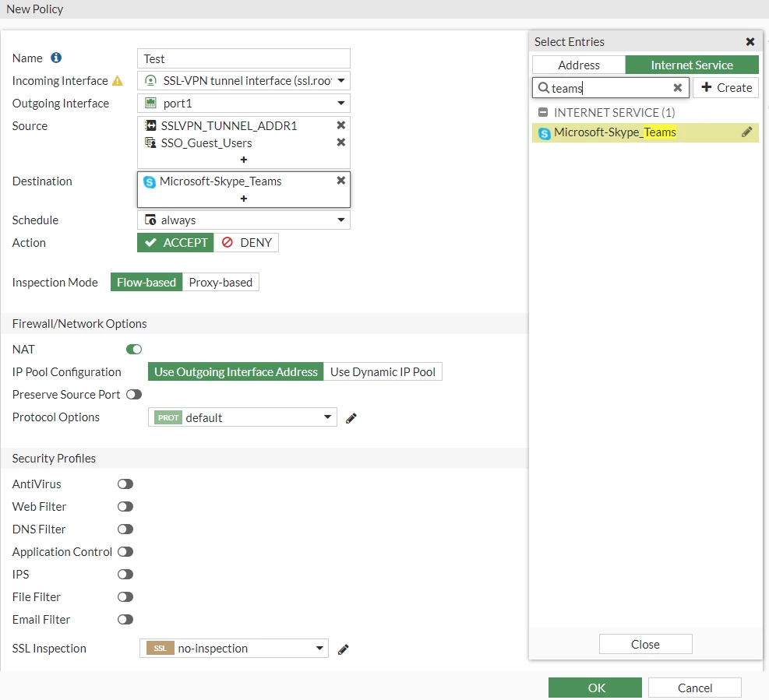
Task: Select Use Dynamic IP Pool
Action: click(x=383, y=372)
